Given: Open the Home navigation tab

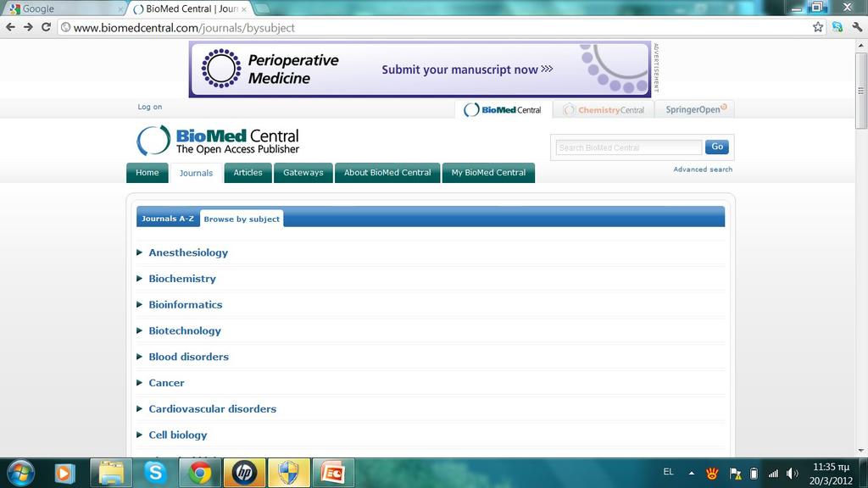Looking at the screenshot, I should coord(147,173).
